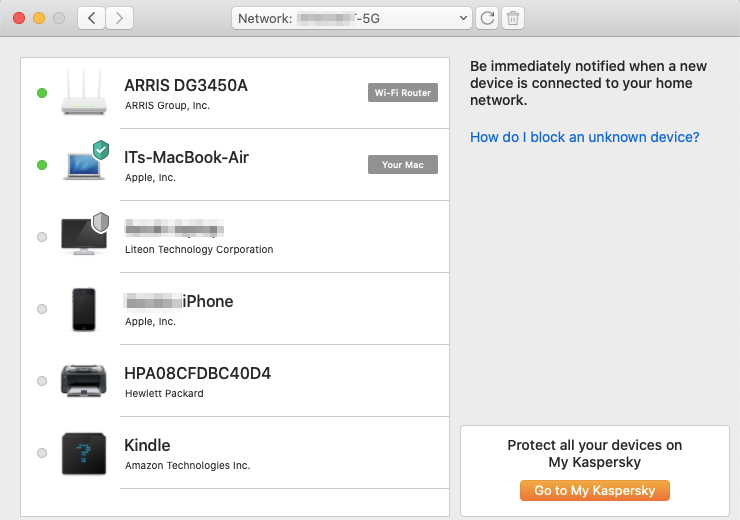Open 'How do I block an unknown device?' link
Viewport: 740px width, 520px height.
[x=584, y=137]
